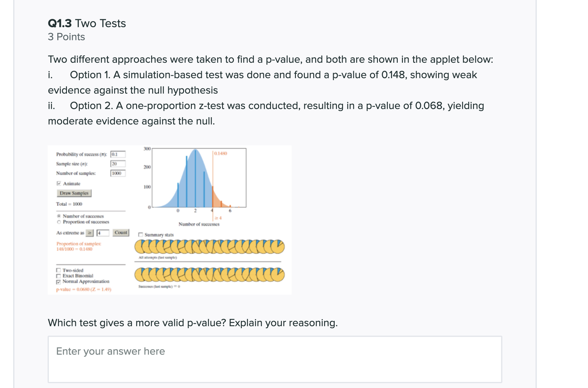Uncheck Normal Approximation

[58, 281]
